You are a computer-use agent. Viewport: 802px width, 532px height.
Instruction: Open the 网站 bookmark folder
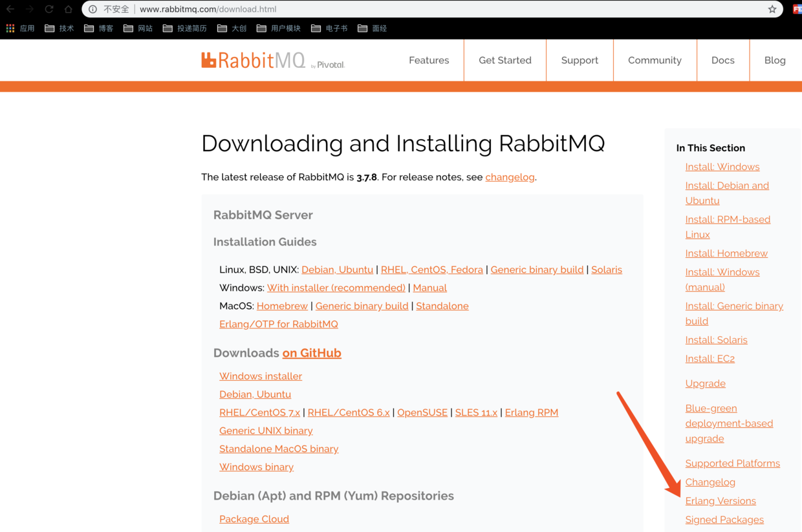point(138,28)
